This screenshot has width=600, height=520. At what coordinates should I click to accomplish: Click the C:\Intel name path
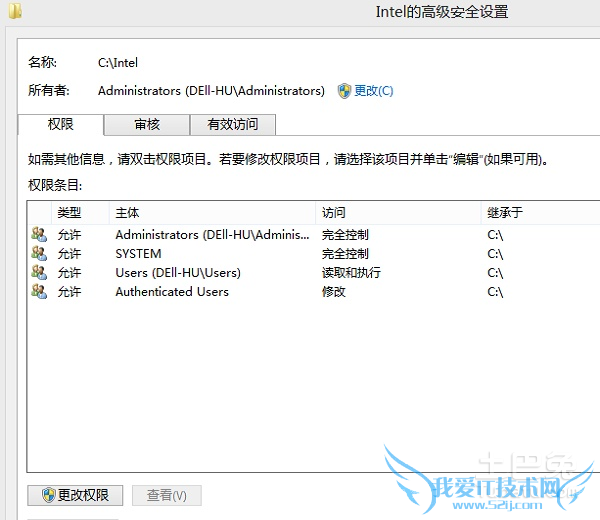[x=118, y=63]
